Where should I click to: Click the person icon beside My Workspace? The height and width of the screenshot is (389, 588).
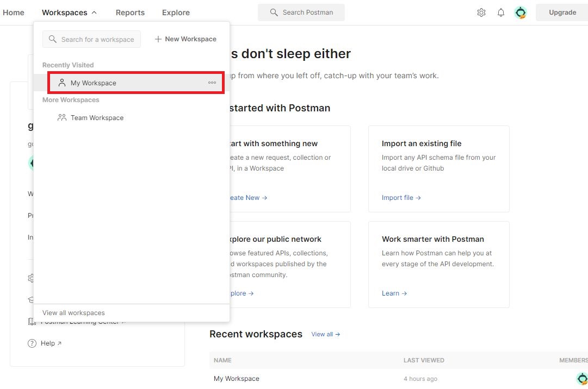62,83
